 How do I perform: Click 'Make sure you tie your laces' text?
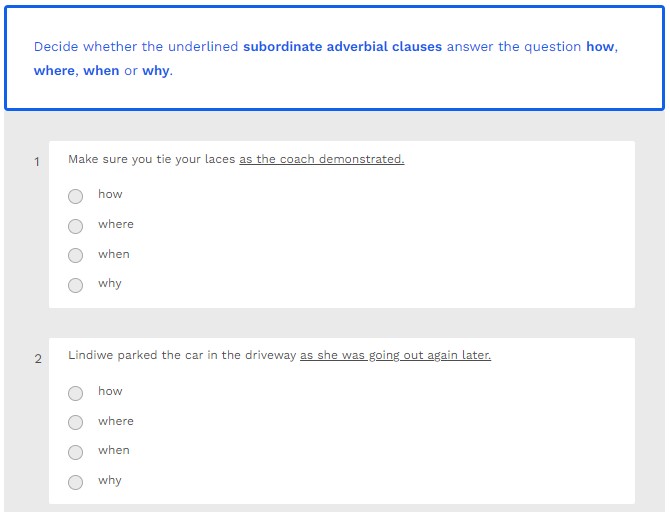pyautogui.click(x=152, y=159)
